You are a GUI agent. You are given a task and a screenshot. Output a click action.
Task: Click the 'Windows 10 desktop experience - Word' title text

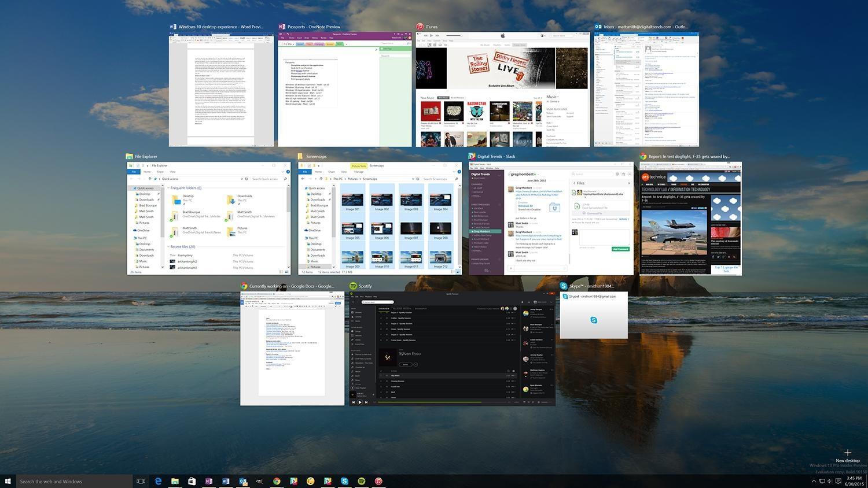(220, 27)
